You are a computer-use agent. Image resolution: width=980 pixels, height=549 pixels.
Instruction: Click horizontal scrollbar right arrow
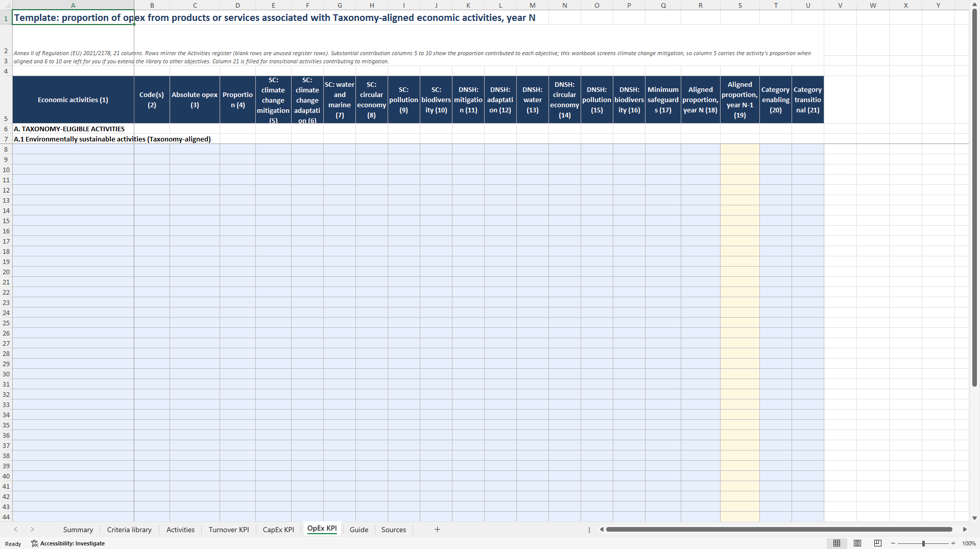[965, 530]
